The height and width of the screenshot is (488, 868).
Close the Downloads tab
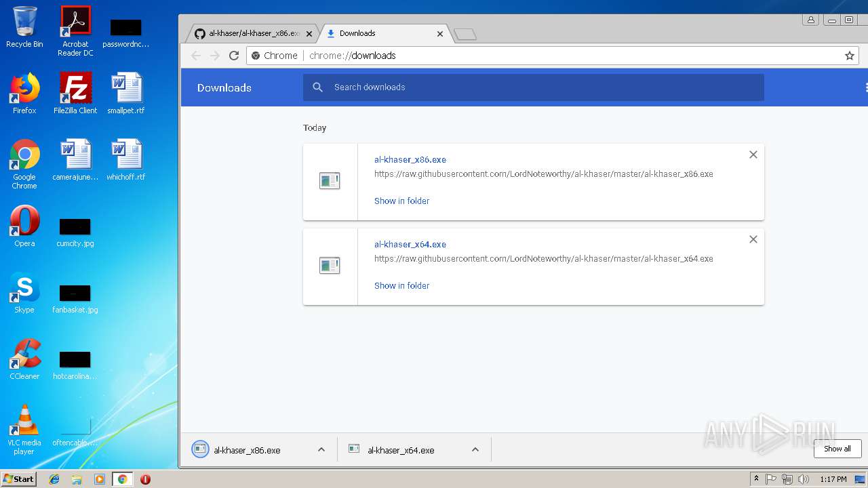tap(440, 33)
